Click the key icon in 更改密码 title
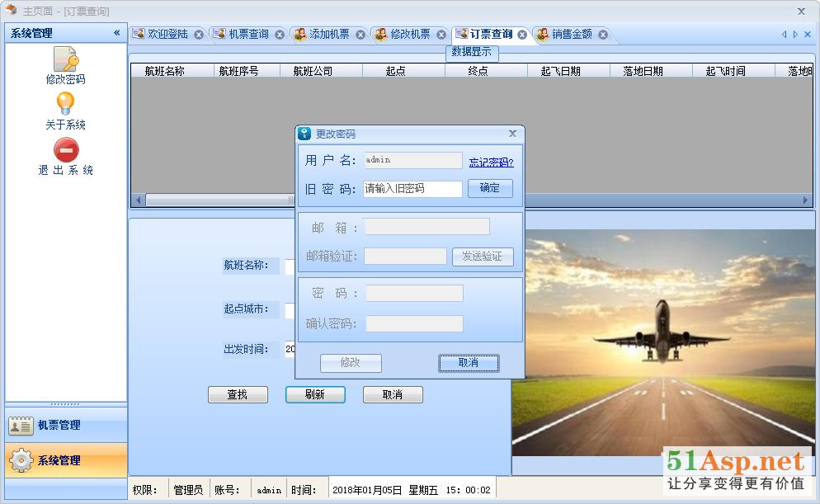820x504 pixels. pyautogui.click(x=304, y=134)
